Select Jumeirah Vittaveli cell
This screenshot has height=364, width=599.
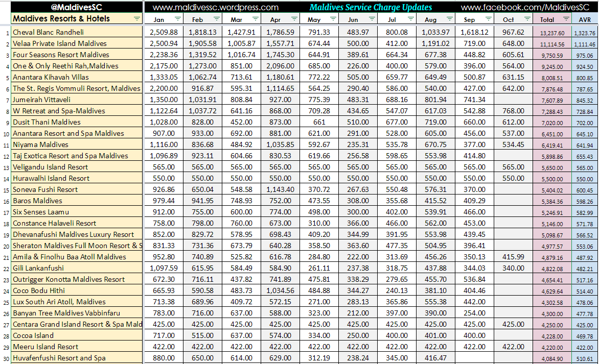point(77,100)
